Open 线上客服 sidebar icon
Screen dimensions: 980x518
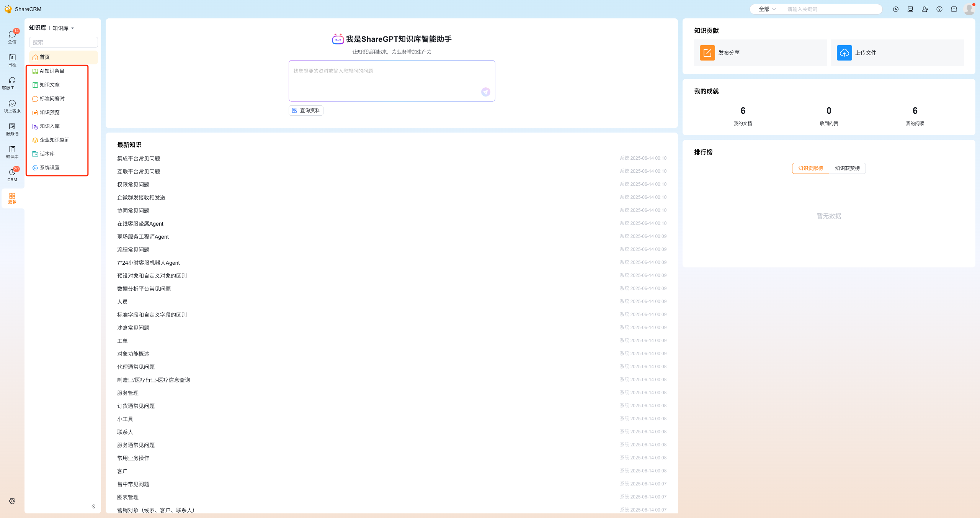pyautogui.click(x=12, y=105)
